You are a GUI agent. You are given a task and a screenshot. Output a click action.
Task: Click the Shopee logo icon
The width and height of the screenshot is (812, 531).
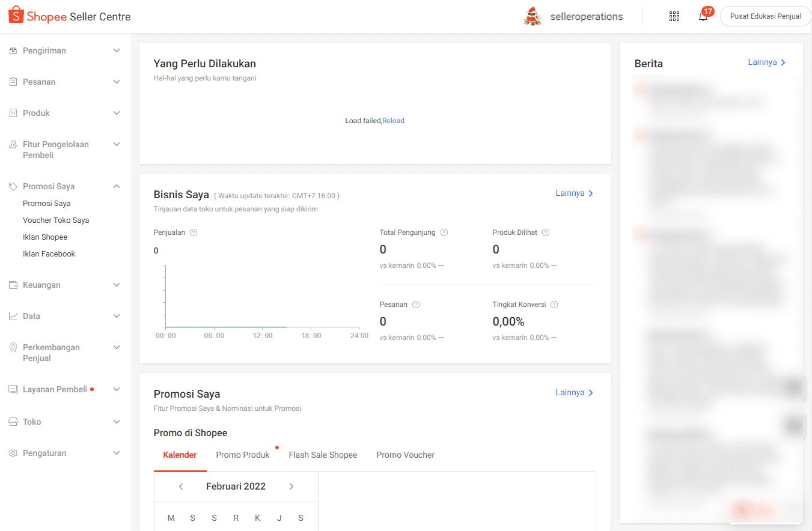point(16,16)
